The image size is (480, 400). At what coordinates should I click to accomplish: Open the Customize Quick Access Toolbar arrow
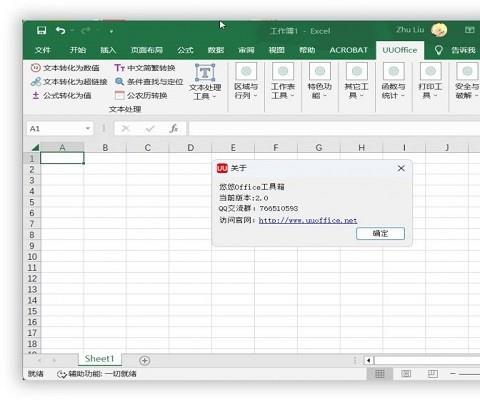pyautogui.click(x=111, y=31)
